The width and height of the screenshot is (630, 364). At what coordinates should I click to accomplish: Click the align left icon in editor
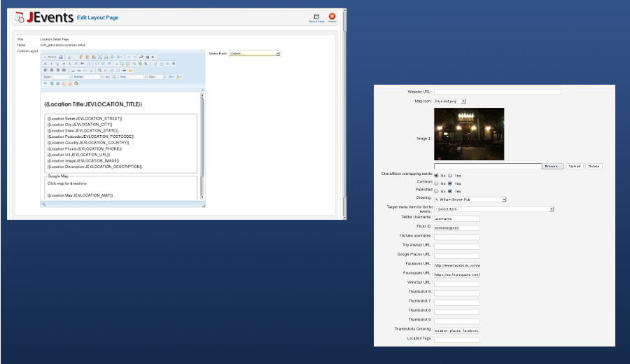tap(45, 70)
